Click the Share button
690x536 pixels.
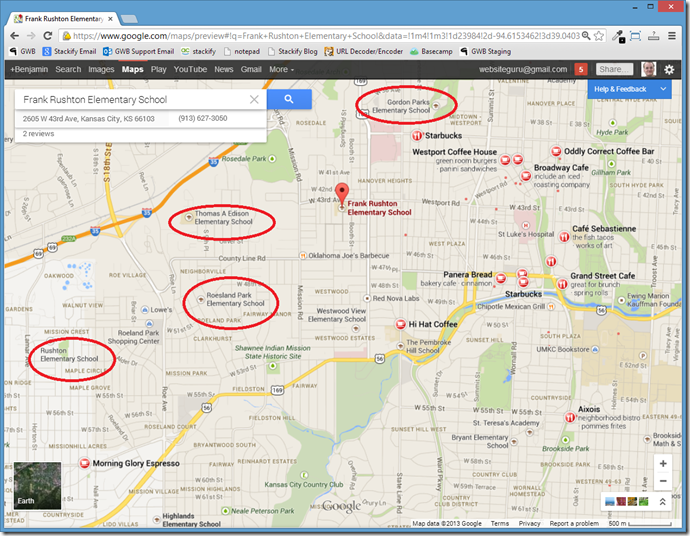[x=614, y=69]
